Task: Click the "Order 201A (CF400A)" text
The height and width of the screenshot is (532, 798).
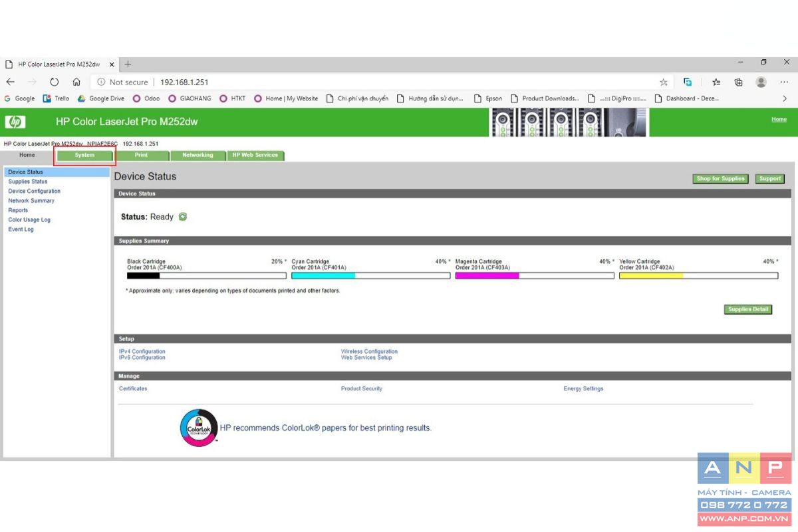Action: (x=154, y=268)
